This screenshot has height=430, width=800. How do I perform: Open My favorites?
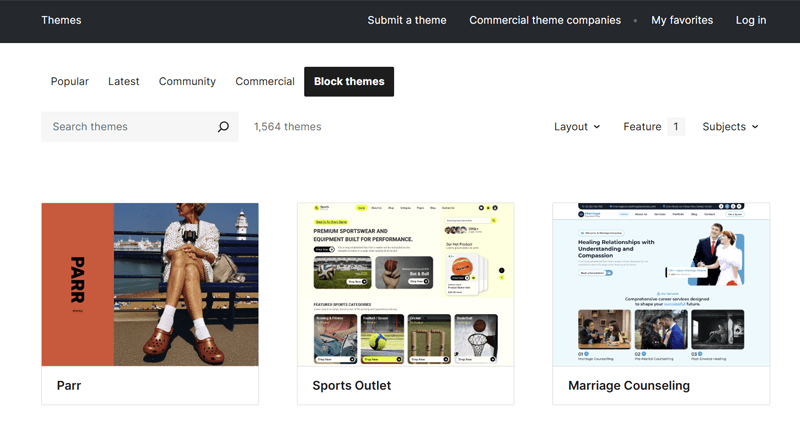(x=682, y=20)
